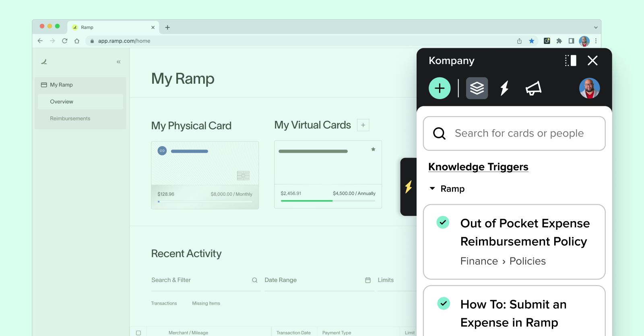Open the megaphone announcements icon

point(533,88)
